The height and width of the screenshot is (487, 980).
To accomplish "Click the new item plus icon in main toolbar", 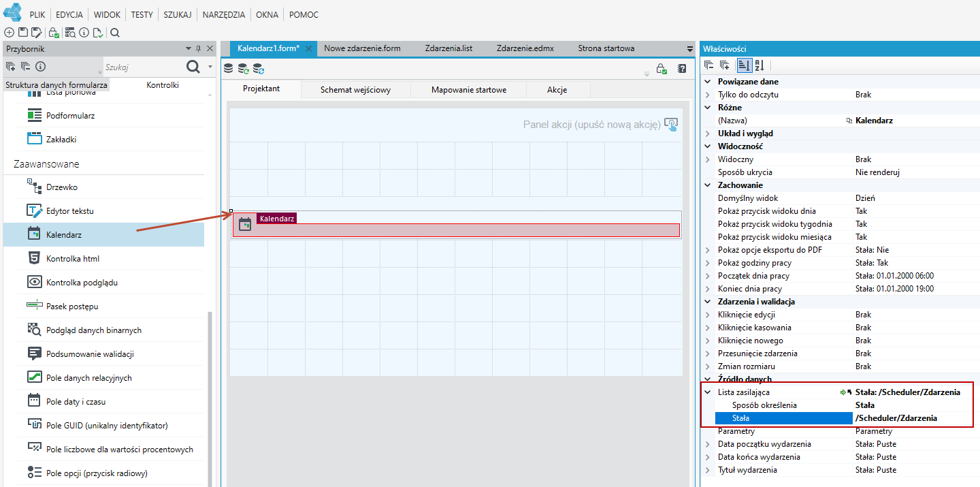I will click(x=10, y=32).
